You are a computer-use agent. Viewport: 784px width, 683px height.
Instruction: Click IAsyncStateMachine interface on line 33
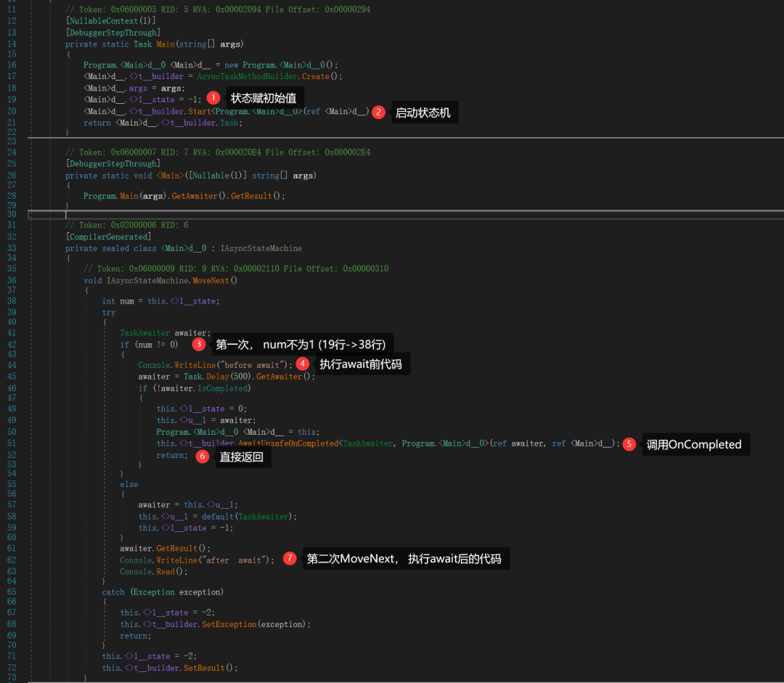point(261,248)
